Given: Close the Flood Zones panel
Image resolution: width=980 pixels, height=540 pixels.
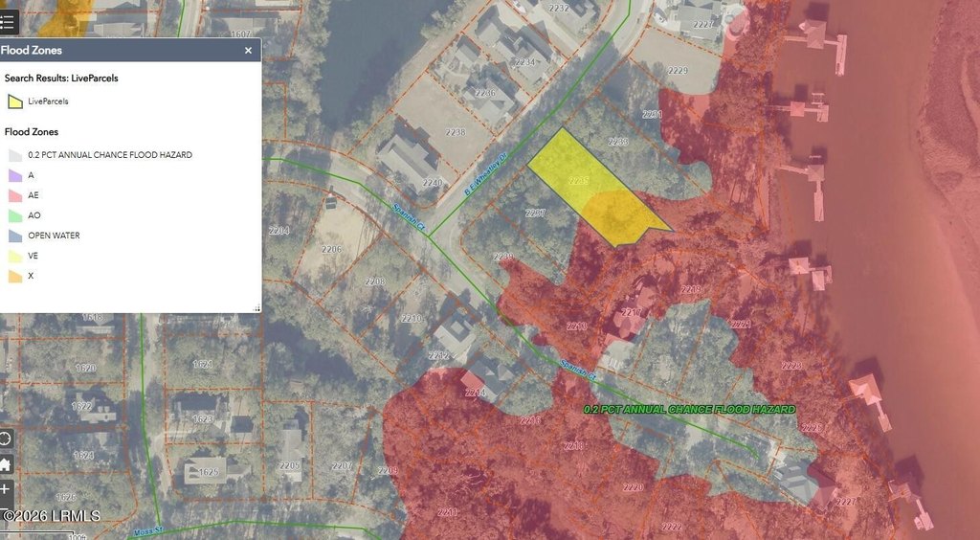Looking at the screenshot, I should point(248,51).
